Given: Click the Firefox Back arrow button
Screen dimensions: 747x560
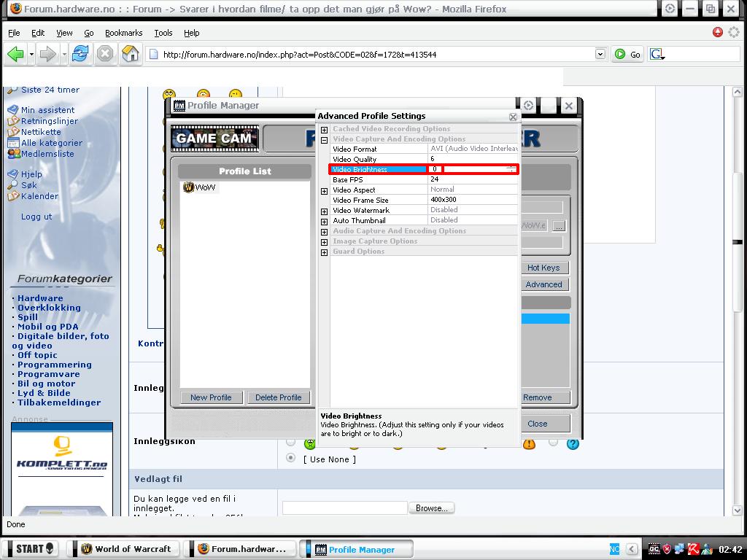Looking at the screenshot, I should 15,54.
